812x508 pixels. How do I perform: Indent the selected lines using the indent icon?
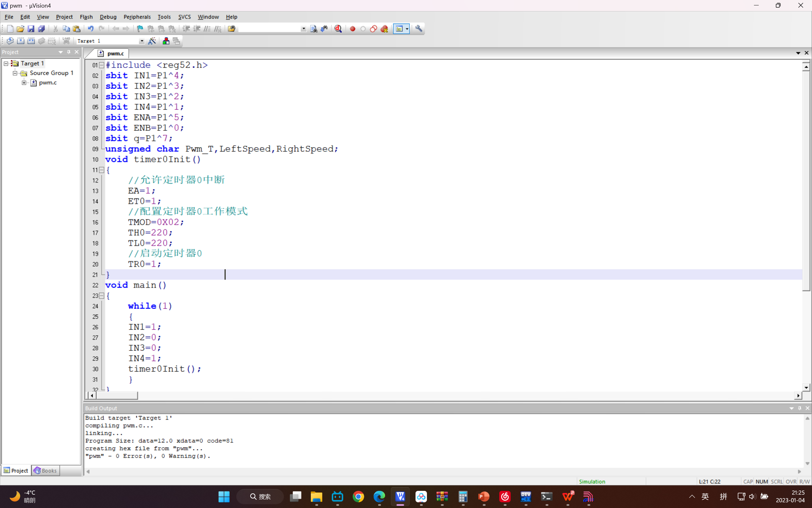click(186, 29)
